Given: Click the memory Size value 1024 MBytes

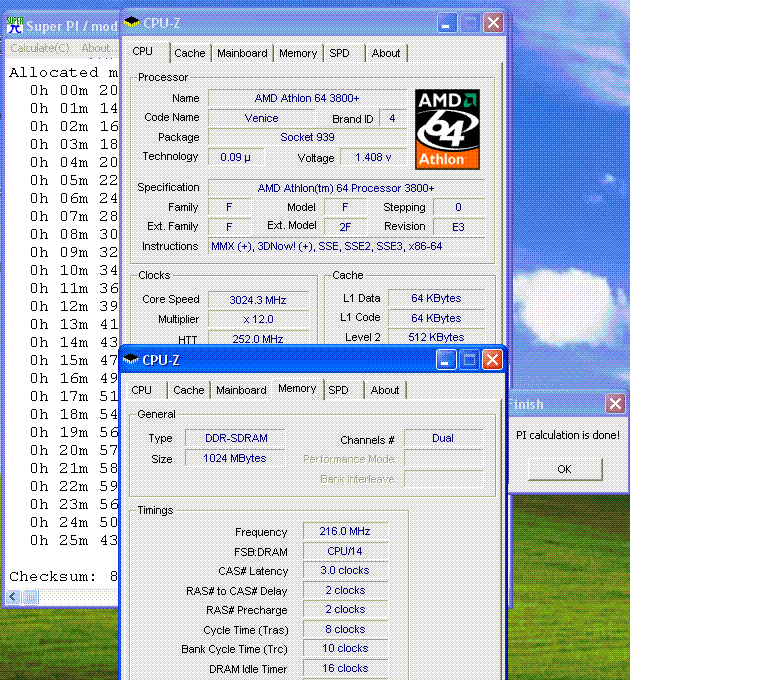Looking at the screenshot, I should pyautogui.click(x=236, y=458).
